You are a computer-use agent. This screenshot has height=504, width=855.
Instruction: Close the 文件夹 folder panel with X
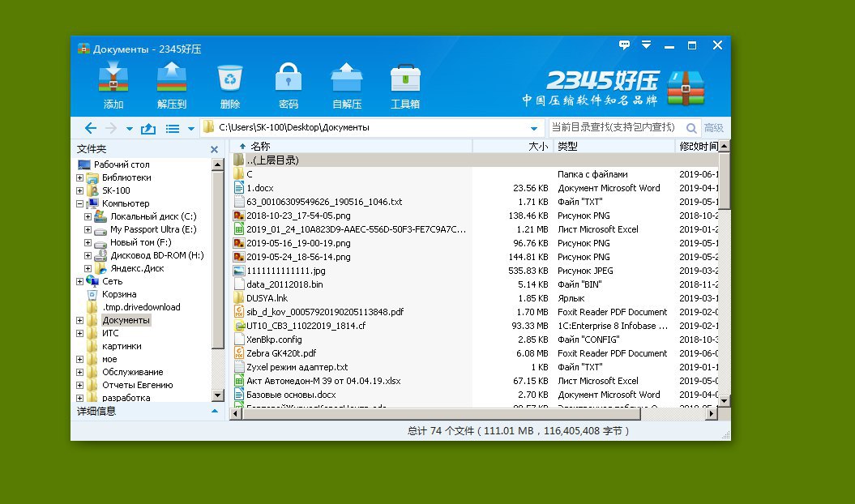coord(214,149)
